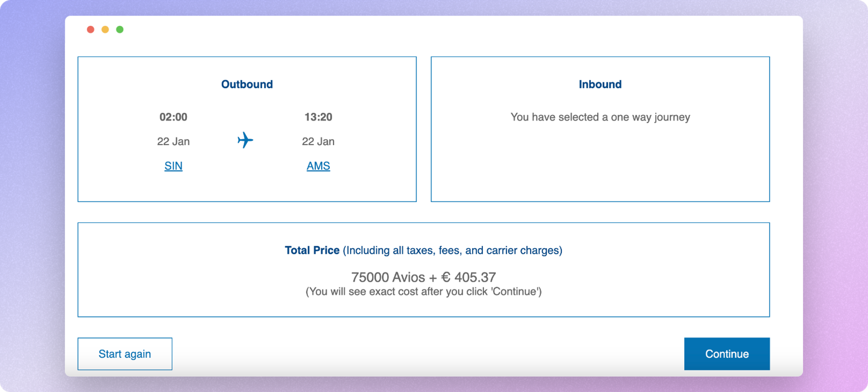Click the yellow minimize window button
The height and width of the screenshot is (392, 868).
105,30
